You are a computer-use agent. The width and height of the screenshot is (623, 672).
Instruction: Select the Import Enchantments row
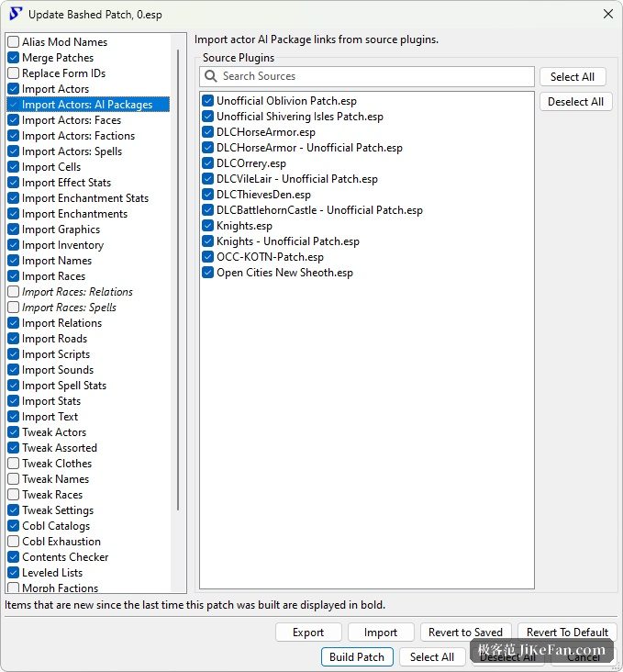[x=88, y=214]
